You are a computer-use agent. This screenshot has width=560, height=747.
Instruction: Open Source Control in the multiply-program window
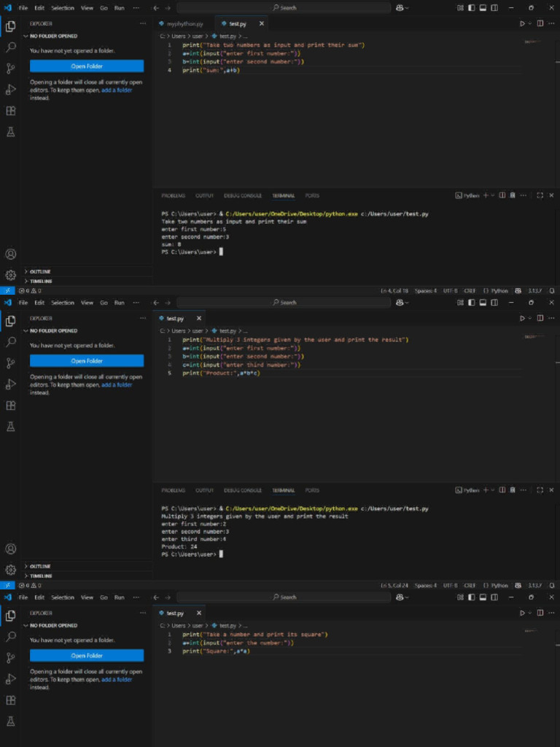pyautogui.click(x=10, y=363)
